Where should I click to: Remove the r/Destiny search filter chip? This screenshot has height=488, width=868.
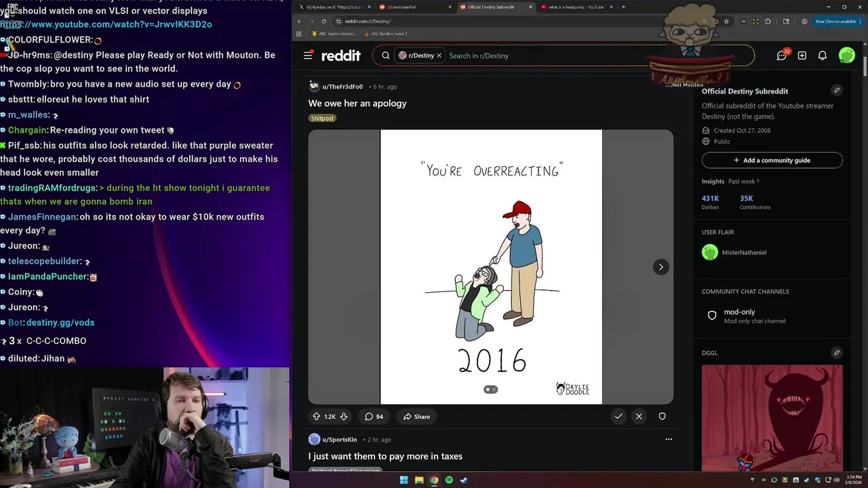point(439,56)
